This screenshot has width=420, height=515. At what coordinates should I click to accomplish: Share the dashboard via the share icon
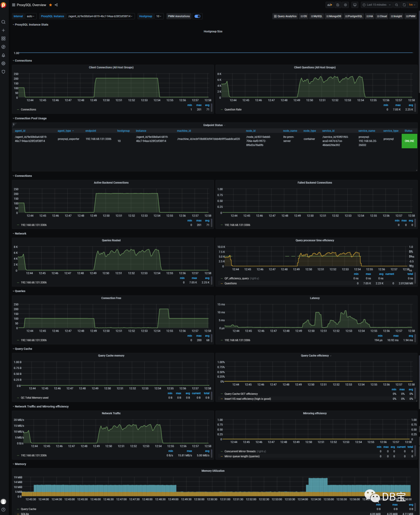pyautogui.click(x=56, y=5)
